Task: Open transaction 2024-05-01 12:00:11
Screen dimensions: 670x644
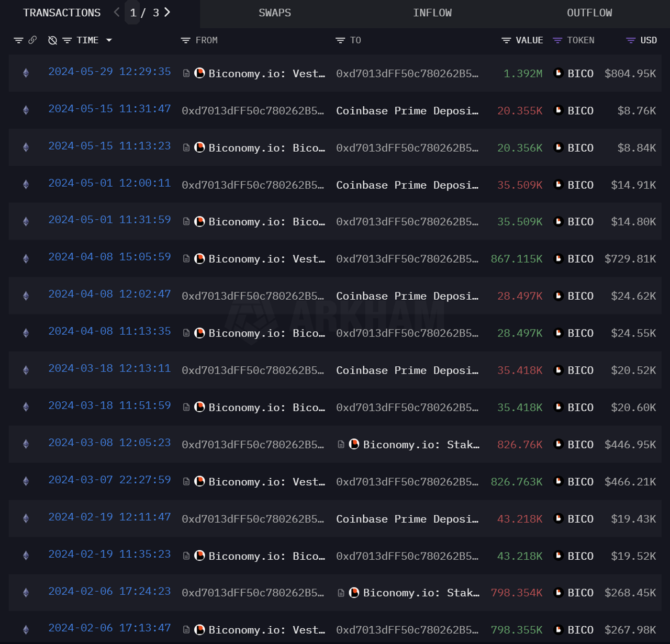Action: 109,183
